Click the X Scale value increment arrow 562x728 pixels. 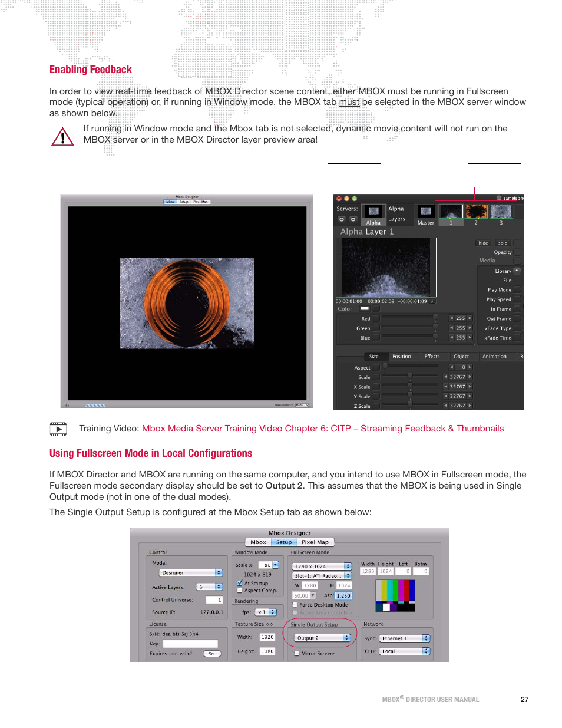[470, 387]
